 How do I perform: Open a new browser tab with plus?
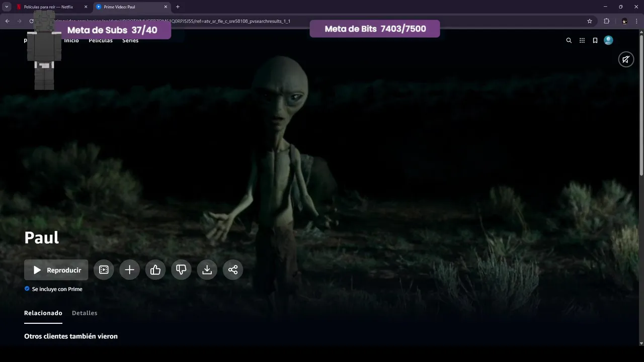pos(178,7)
